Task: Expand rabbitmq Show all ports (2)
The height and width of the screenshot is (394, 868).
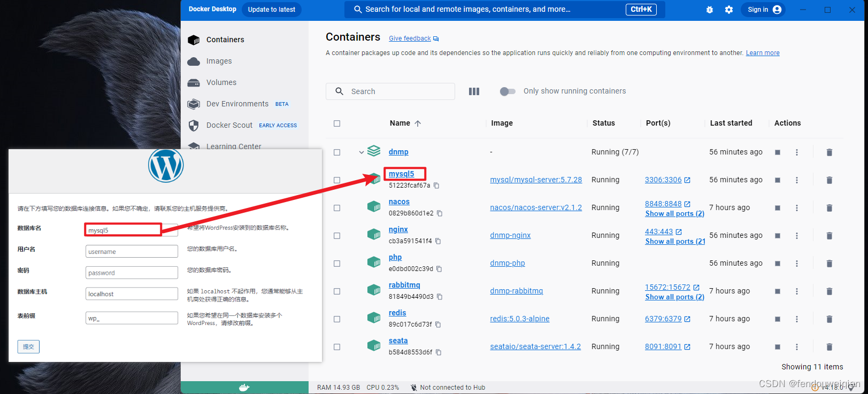Action: tap(674, 297)
